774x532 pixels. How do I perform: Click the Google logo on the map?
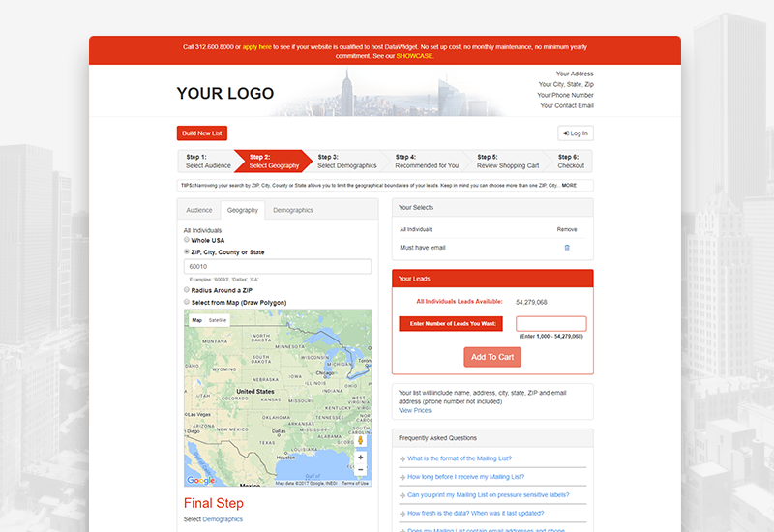200,480
